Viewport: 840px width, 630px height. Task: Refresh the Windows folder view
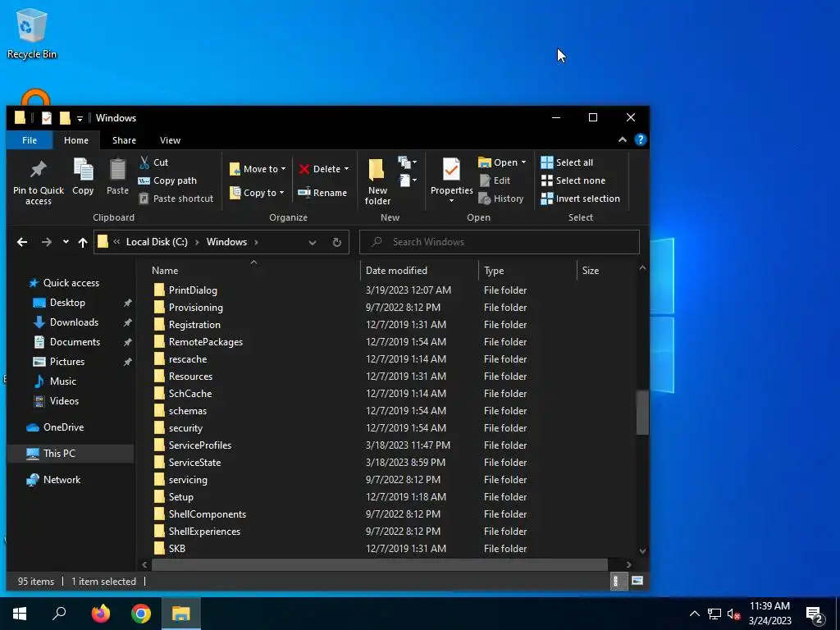coord(337,242)
